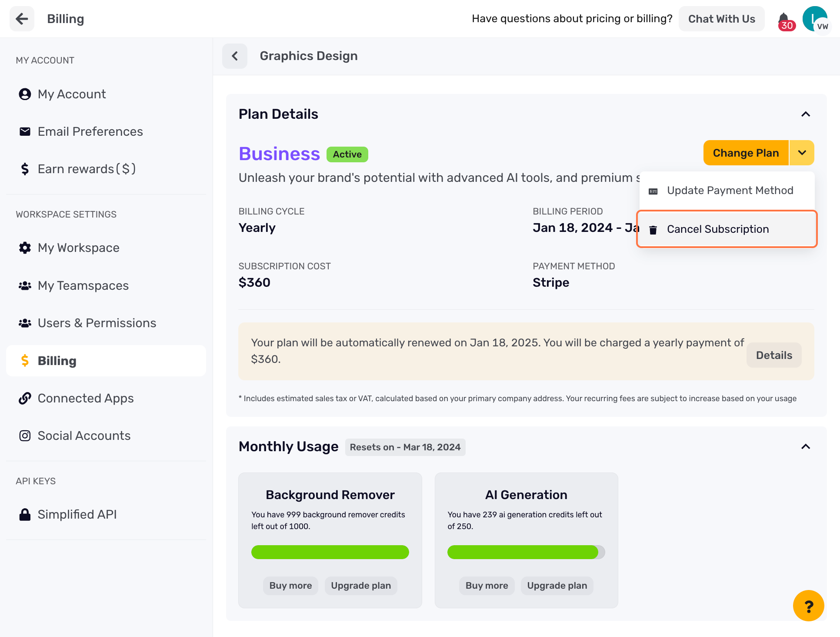Image resolution: width=840 pixels, height=637 pixels.
Task: Open Email Preferences page
Action: coord(106,131)
